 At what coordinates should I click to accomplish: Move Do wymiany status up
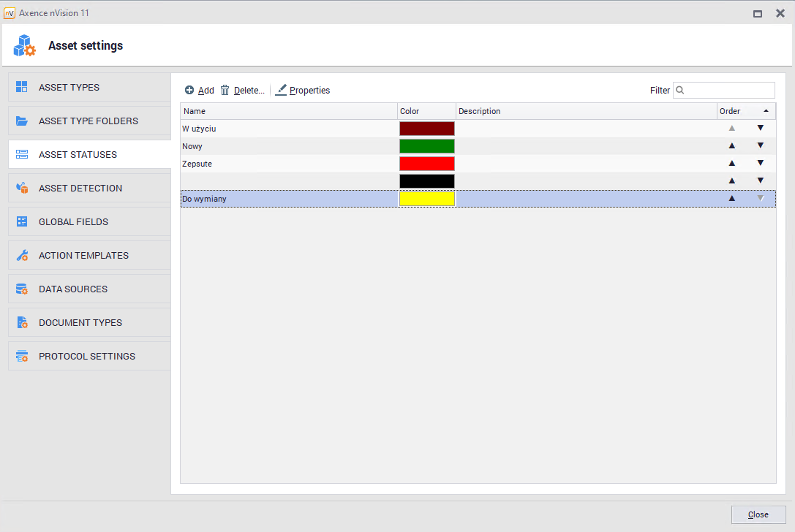click(731, 198)
